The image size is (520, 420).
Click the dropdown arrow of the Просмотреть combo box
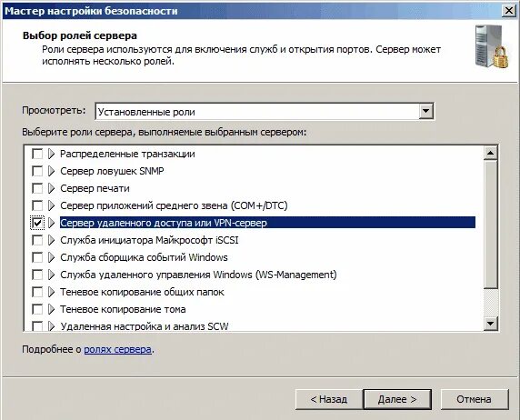[x=425, y=112]
